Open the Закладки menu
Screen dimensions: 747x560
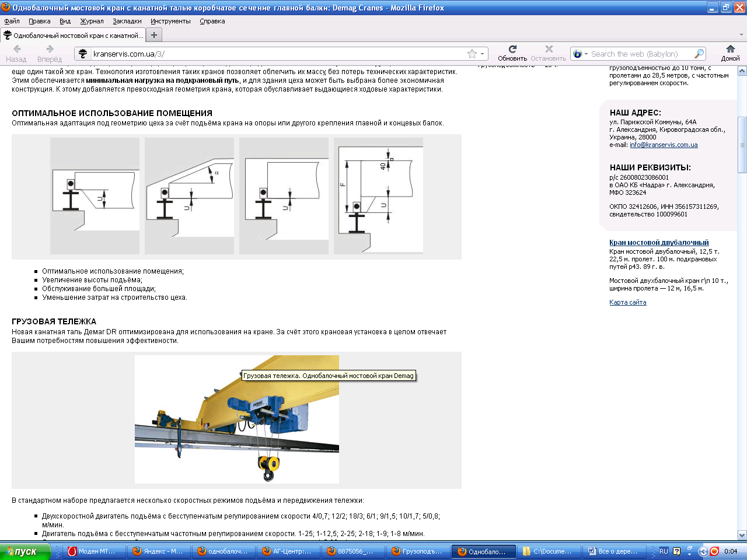pyautogui.click(x=127, y=21)
